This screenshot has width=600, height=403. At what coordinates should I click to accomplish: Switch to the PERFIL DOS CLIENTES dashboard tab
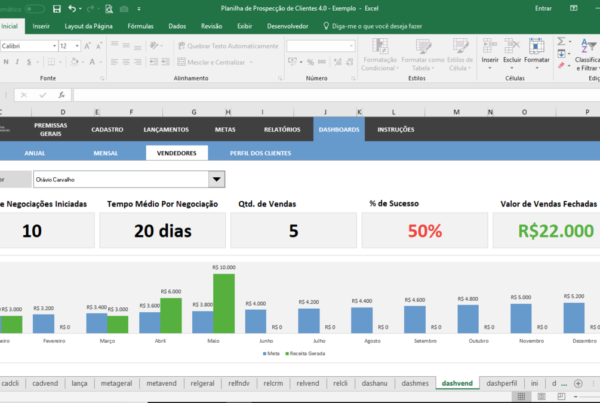(x=260, y=153)
